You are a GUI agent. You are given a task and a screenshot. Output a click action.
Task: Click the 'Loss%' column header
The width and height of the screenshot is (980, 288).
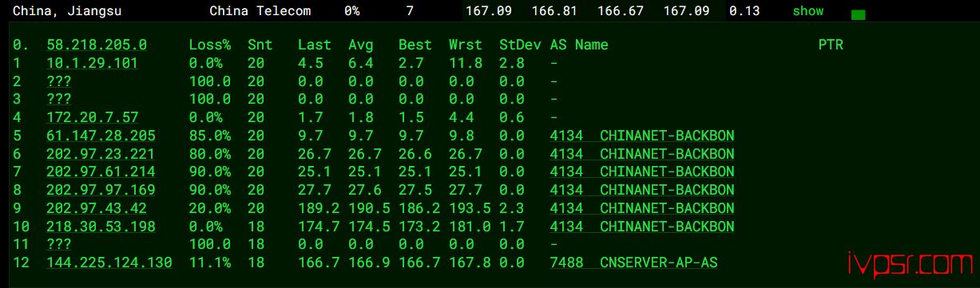[x=210, y=45]
